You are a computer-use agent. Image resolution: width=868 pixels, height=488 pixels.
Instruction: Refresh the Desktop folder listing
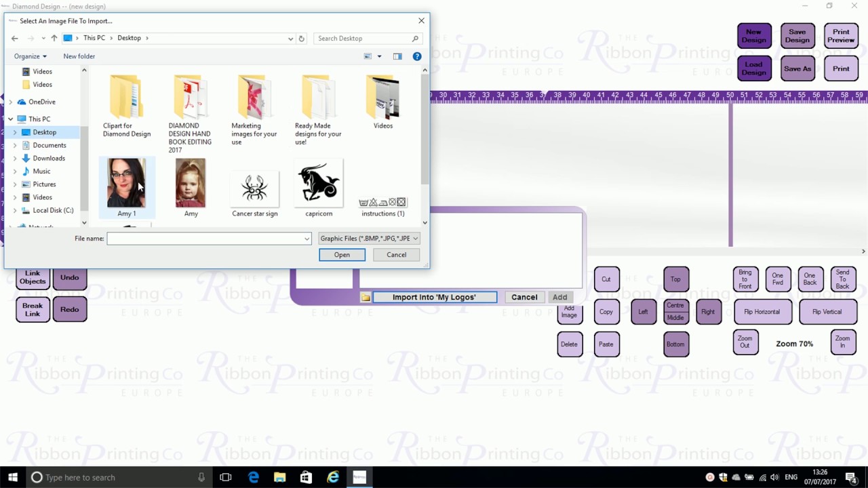[302, 39]
